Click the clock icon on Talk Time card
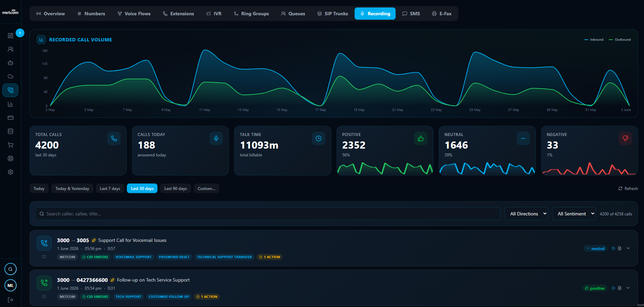The height and width of the screenshot is (307, 644). coord(319,138)
